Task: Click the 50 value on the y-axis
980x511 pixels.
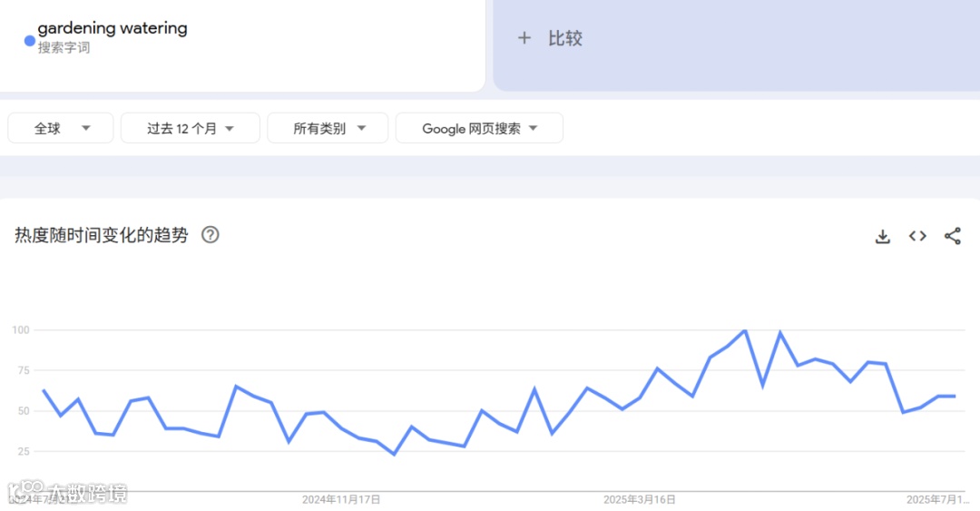Action: coord(24,411)
